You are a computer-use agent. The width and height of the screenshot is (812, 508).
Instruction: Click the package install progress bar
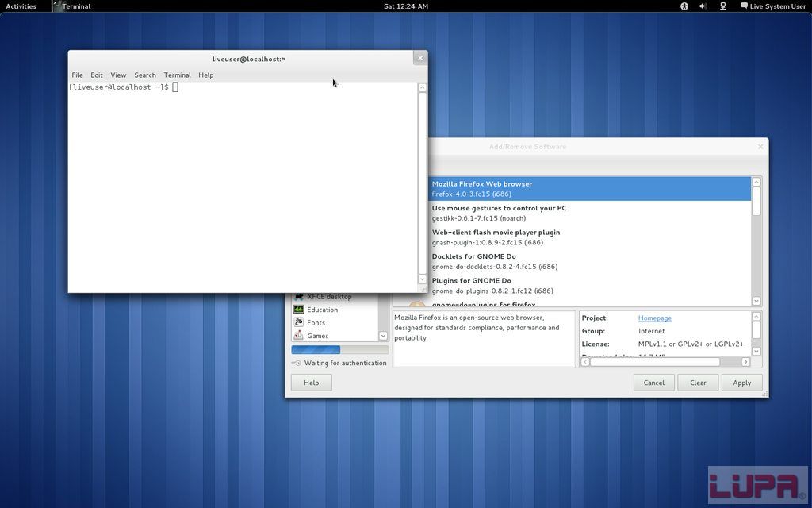[x=339, y=350]
